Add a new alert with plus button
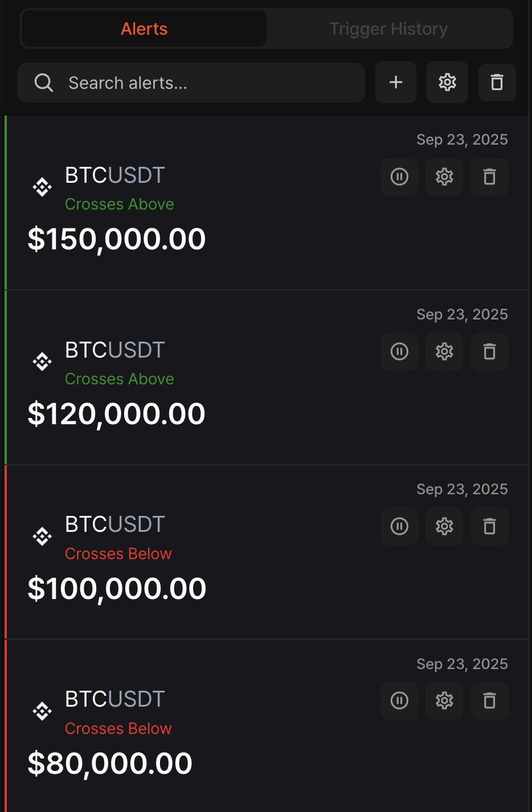Screen dimensions: 532x812 tap(396, 83)
